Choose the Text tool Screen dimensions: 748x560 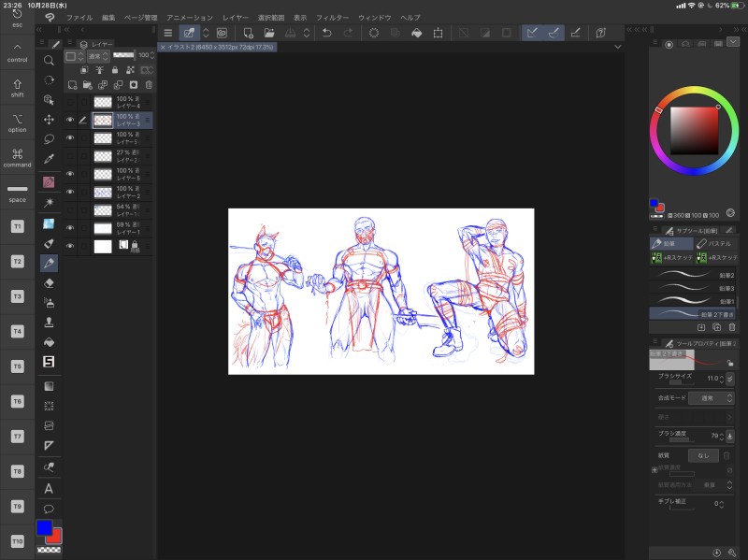[x=49, y=488]
